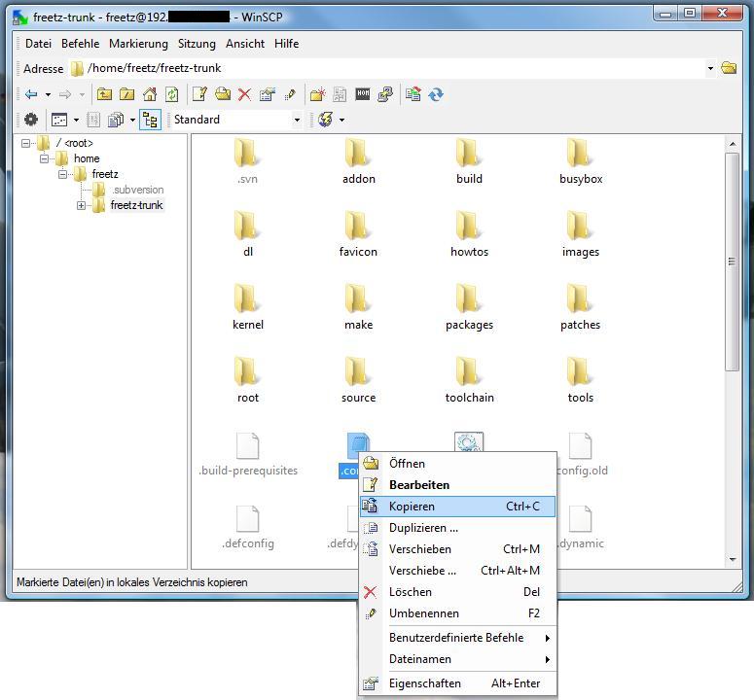Choose Kopieren from the context menu

pyautogui.click(x=412, y=507)
